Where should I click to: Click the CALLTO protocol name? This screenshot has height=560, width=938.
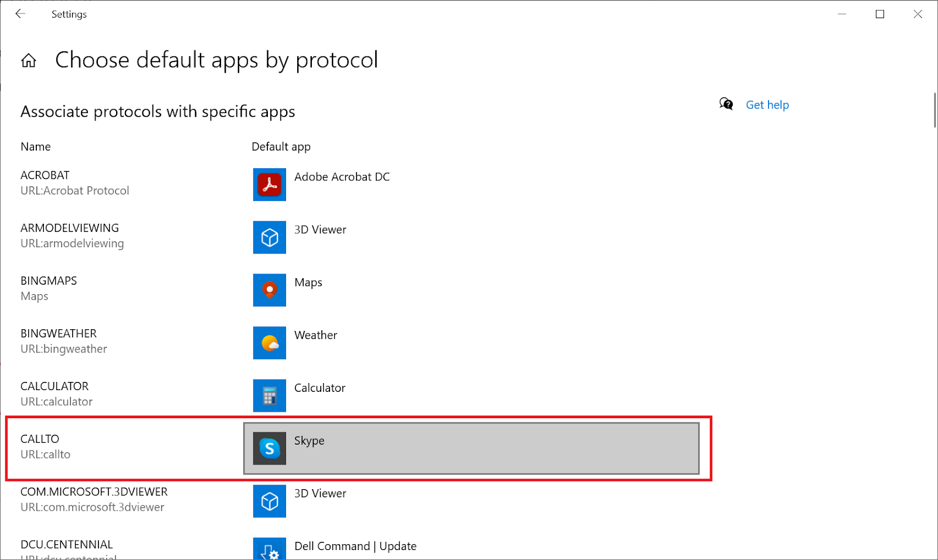coord(40,439)
